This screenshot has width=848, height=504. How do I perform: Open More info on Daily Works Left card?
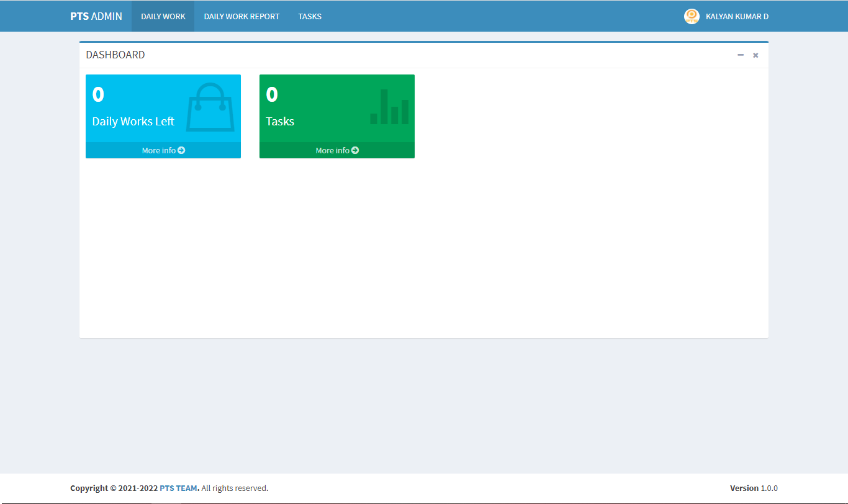coord(159,150)
